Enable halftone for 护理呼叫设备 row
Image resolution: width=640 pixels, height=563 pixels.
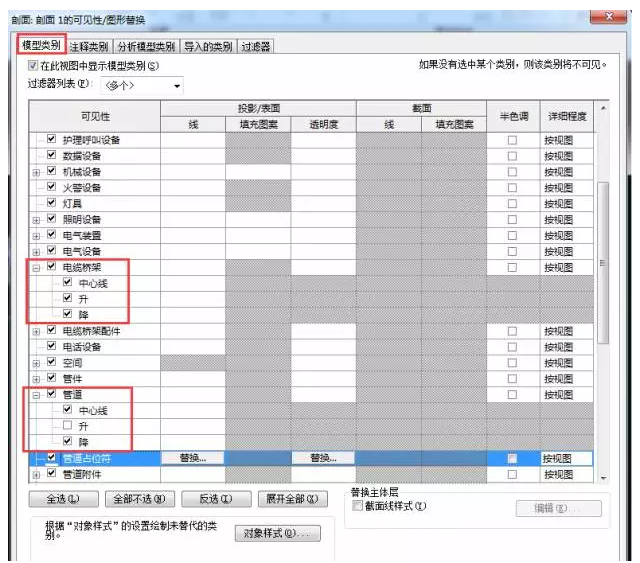click(x=512, y=140)
